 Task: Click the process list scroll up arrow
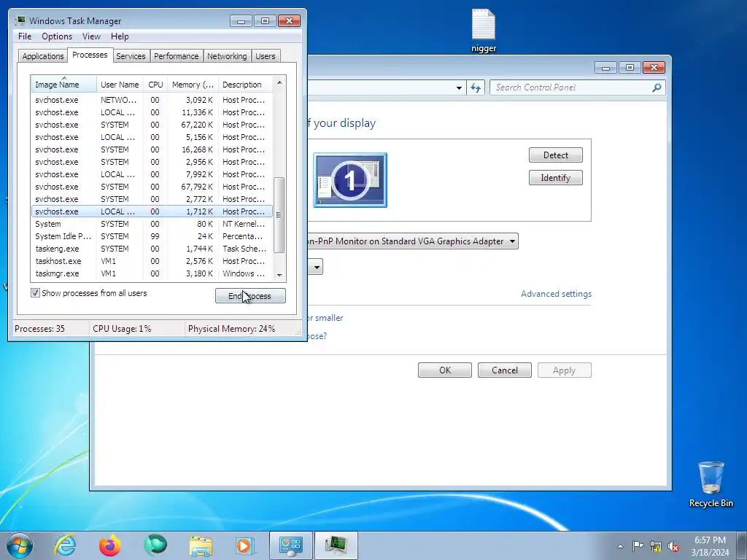coord(279,82)
